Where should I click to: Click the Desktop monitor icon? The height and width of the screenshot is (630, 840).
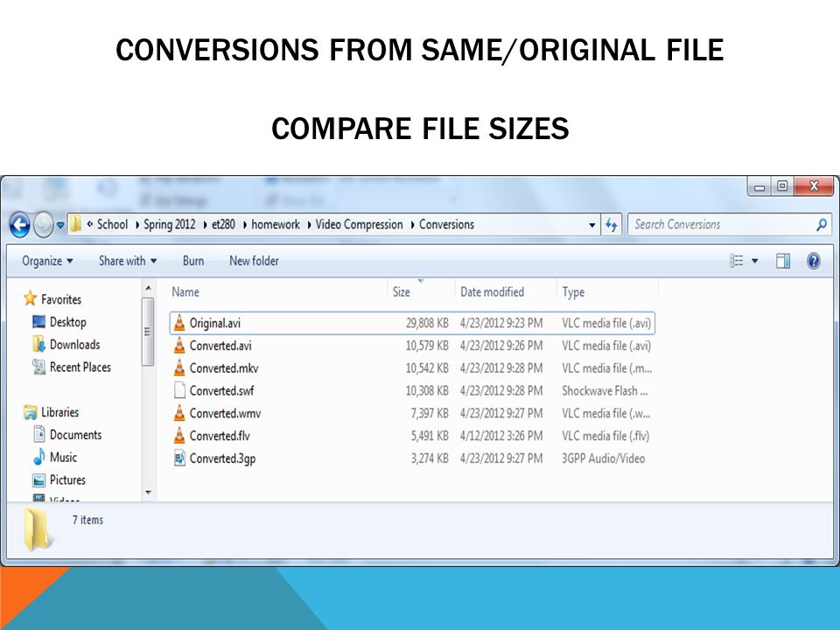(x=38, y=321)
